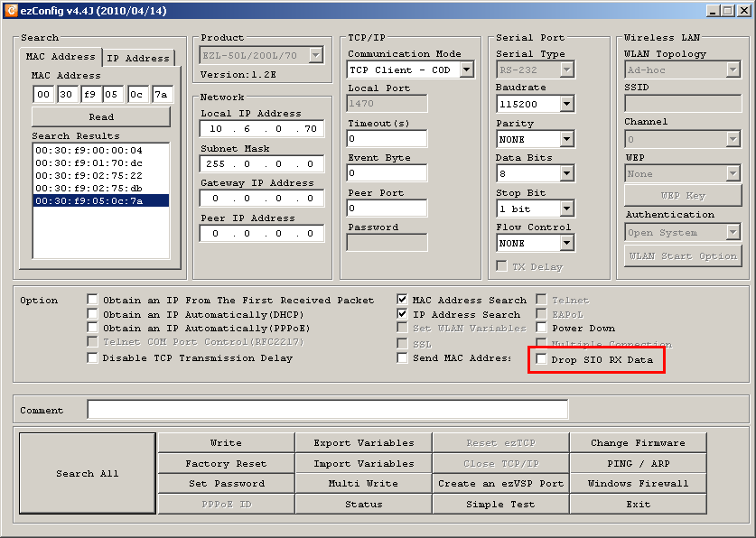Open the Baudrate dropdown
The image size is (756, 538).
(x=567, y=104)
